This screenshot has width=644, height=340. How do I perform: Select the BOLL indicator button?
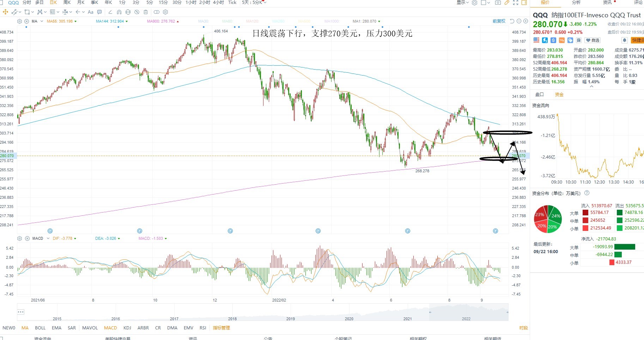tap(40, 328)
